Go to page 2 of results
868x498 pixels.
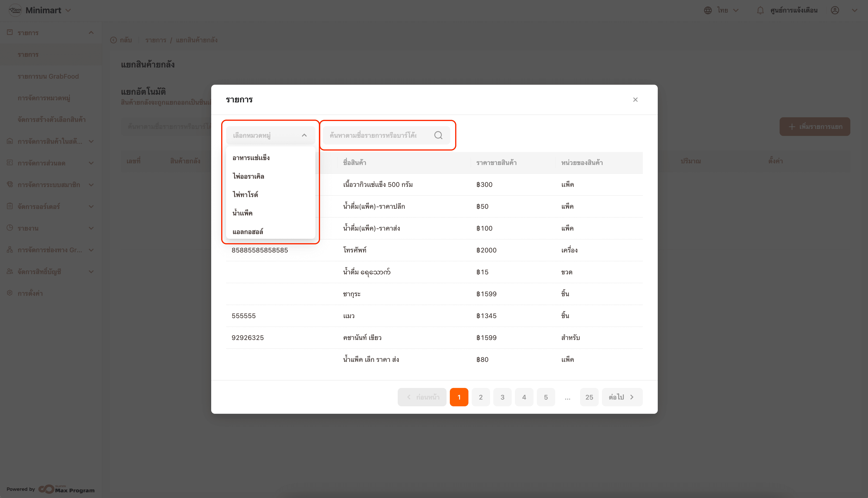[481, 397]
